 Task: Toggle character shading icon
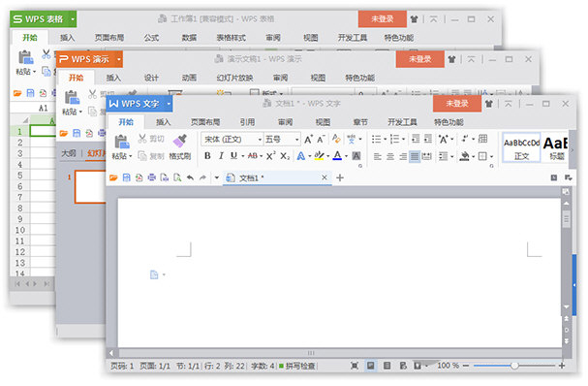pyautogui.click(x=356, y=156)
